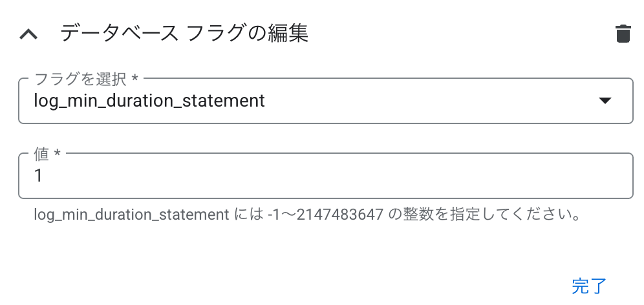Screen dimensions: 644x305
Task: Delete this database flag with trash icon
Action: click(623, 34)
